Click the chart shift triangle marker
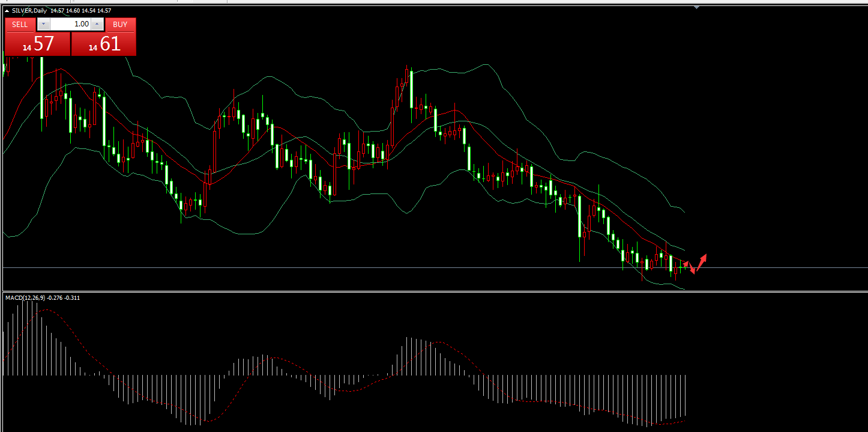Image resolution: width=868 pixels, height=432 pixels. coord(696,7)
